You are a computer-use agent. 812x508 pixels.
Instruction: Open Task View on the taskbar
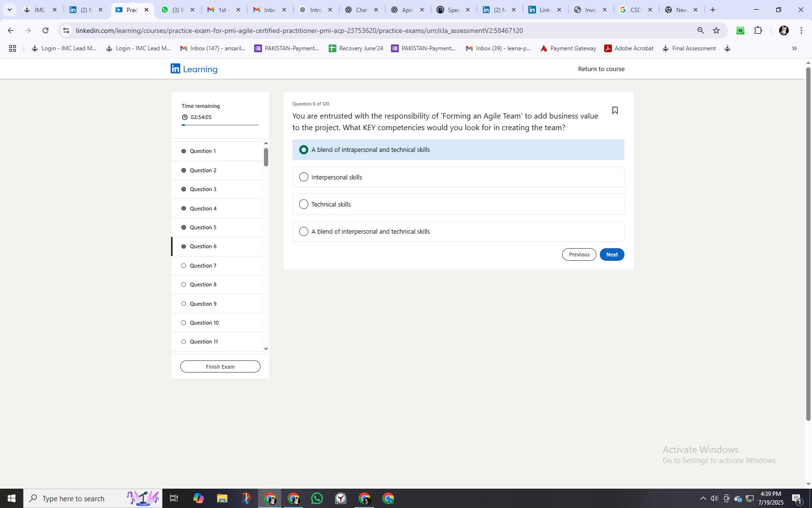174,498
